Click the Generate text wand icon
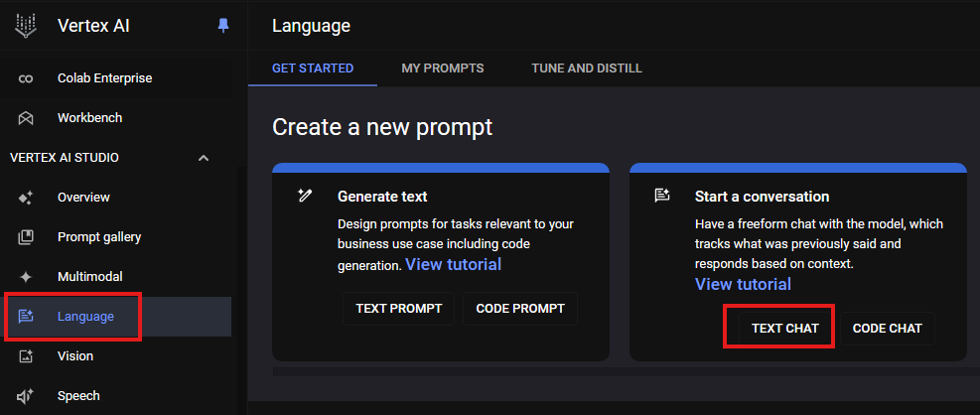Image resolution: width=980 pixels, height=415 pixels. coord(305,196)
